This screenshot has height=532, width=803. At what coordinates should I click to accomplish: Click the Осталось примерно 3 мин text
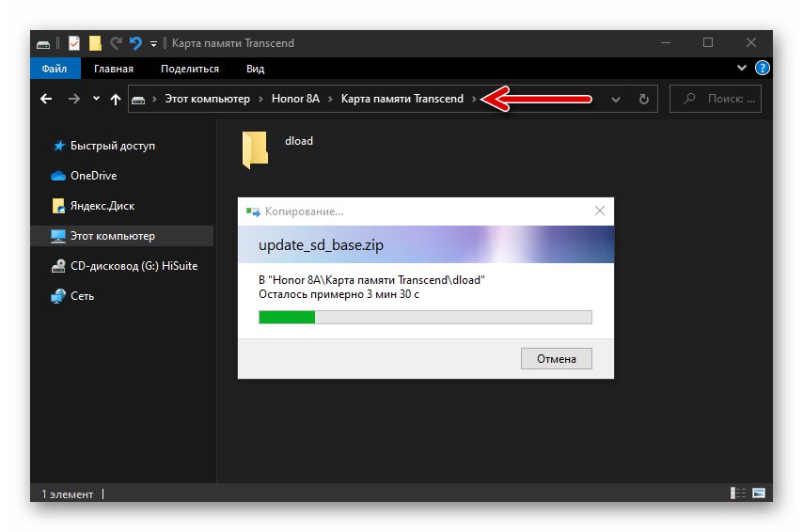[339, 294]
